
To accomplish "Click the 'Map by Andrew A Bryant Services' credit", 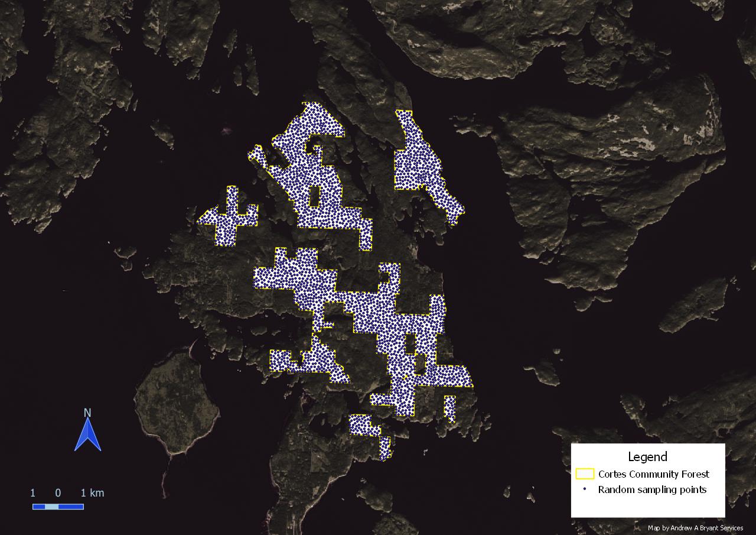I will (x=695, y=528).
